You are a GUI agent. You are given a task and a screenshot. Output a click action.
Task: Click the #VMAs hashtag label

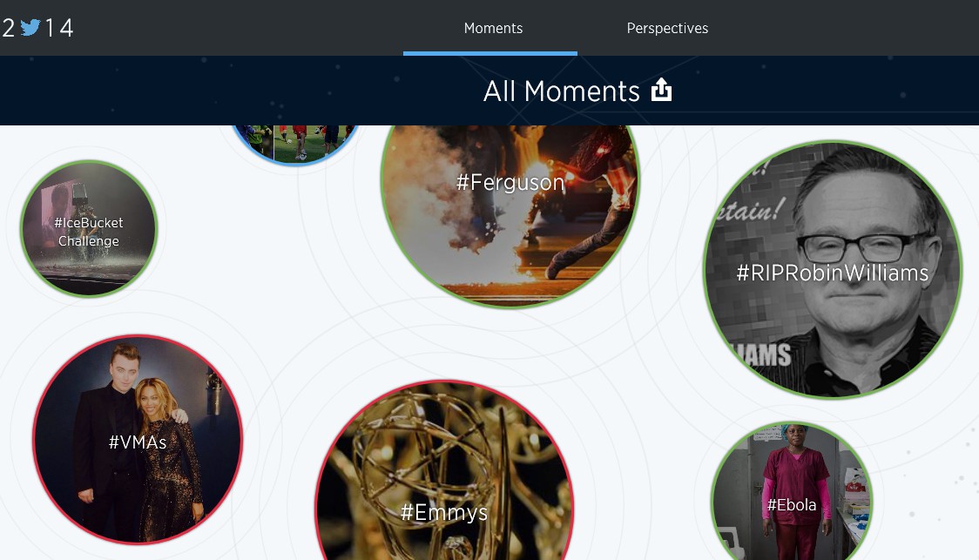tap(138, 442)
